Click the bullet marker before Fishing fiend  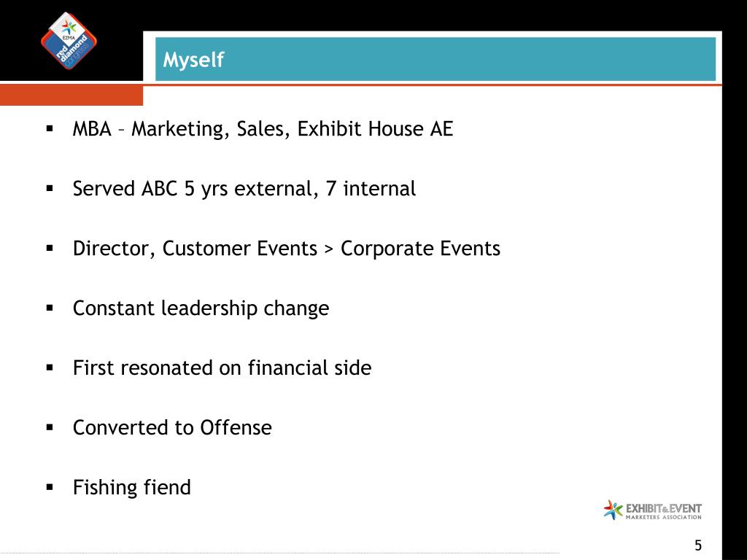coord(50,487)
